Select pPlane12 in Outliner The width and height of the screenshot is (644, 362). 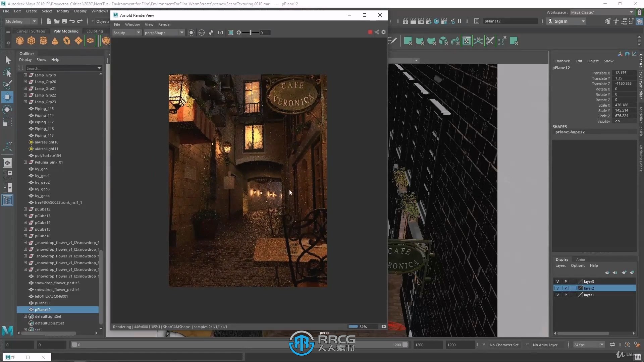point(43,309)
